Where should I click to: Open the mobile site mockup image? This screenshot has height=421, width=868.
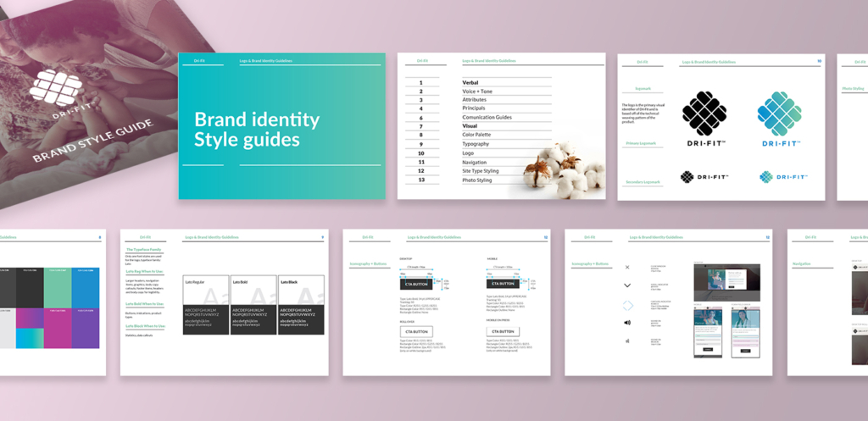709,333
